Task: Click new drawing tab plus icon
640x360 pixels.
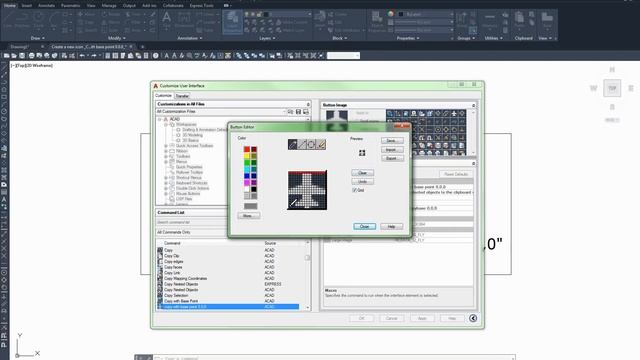Action: (x=142, y=47)
